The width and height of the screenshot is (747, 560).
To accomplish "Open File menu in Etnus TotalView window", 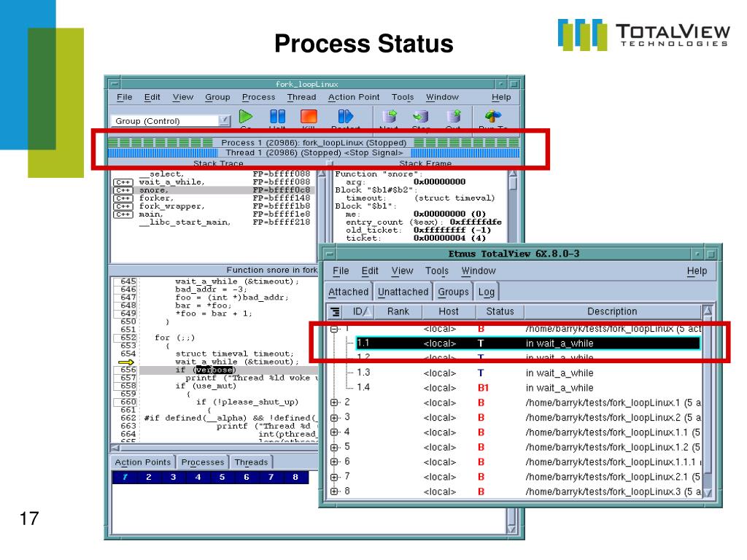I will (341, 271).
